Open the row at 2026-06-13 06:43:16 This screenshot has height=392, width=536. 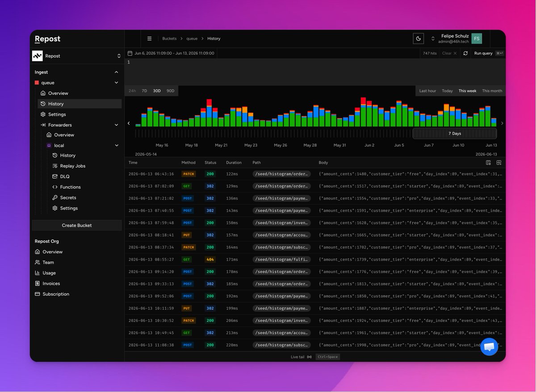[315, 174]
